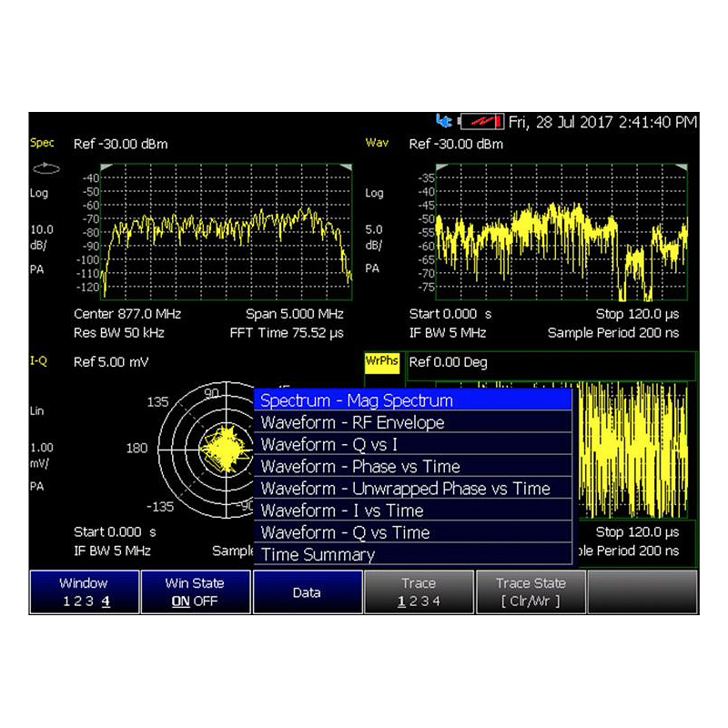Image resolution: width=728 pixels, height=728 pixels.
Task: Open the Data softkey menu
Action: click(307, 592)
